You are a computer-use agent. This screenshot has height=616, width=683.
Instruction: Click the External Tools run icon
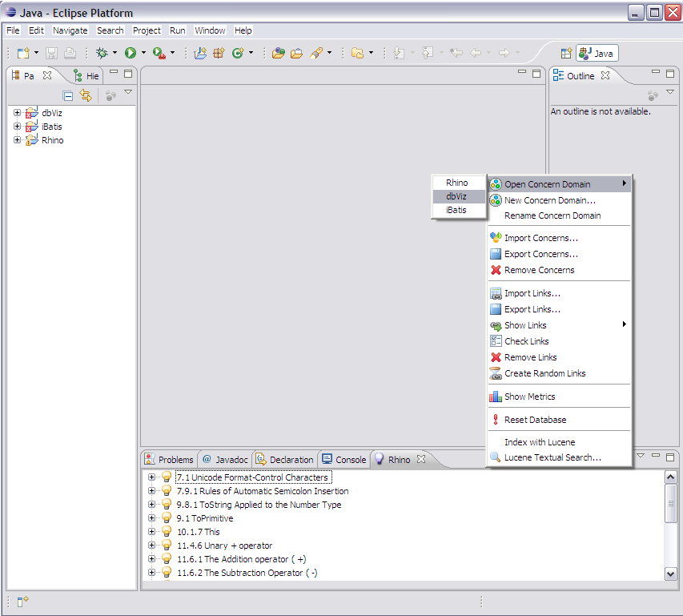pos(159,53)
